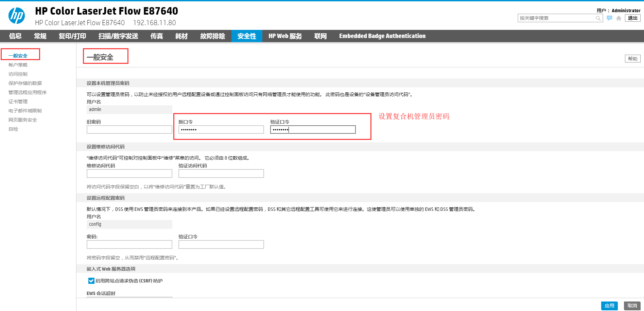Click the 验证访问代码 field
Screen dimensions: 644x311
[x=221, y=173]
